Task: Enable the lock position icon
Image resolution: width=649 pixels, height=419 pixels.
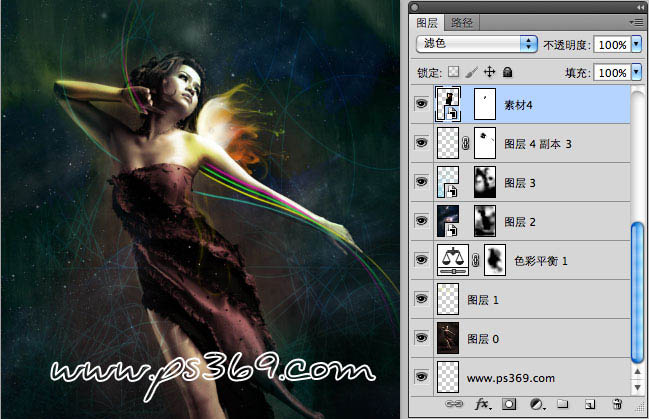Action: [489, 72]
